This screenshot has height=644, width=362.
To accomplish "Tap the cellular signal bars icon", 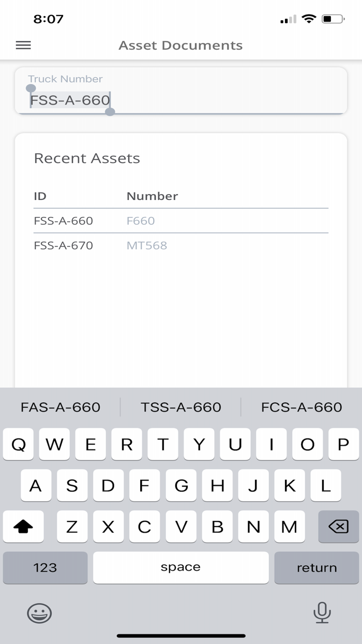I will [x=288, y=19].
